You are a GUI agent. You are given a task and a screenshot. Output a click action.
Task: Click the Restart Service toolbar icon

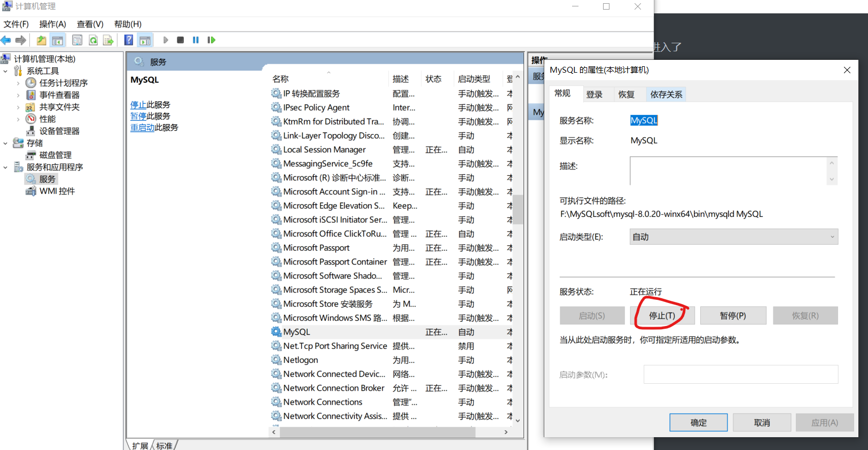click(x=212, y=40)
